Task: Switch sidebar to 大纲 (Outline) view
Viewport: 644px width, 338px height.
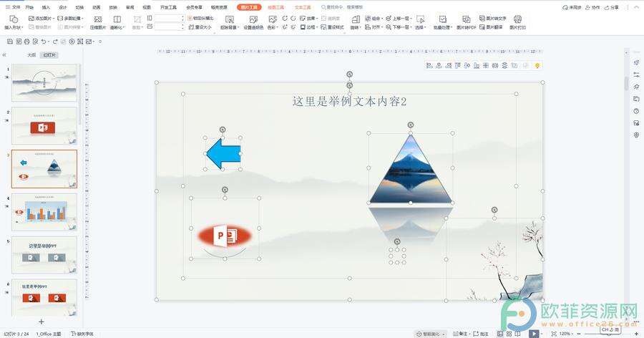Action: pos(31,54)
